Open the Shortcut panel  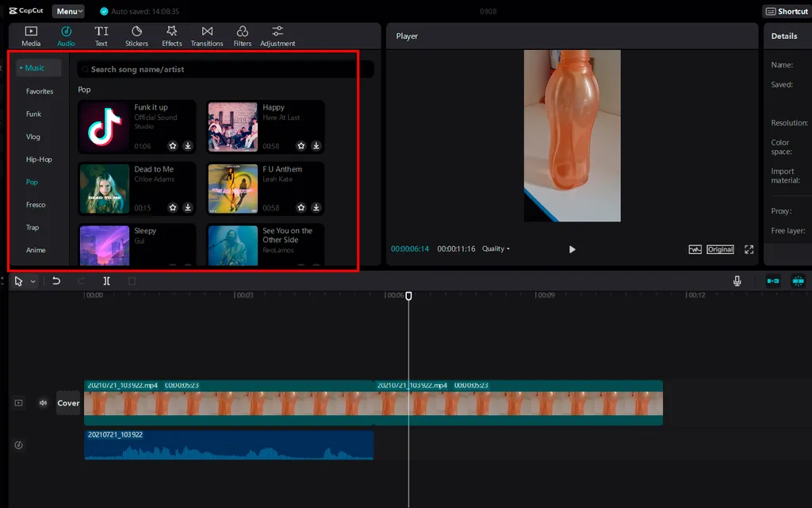(x=787, y=11)
